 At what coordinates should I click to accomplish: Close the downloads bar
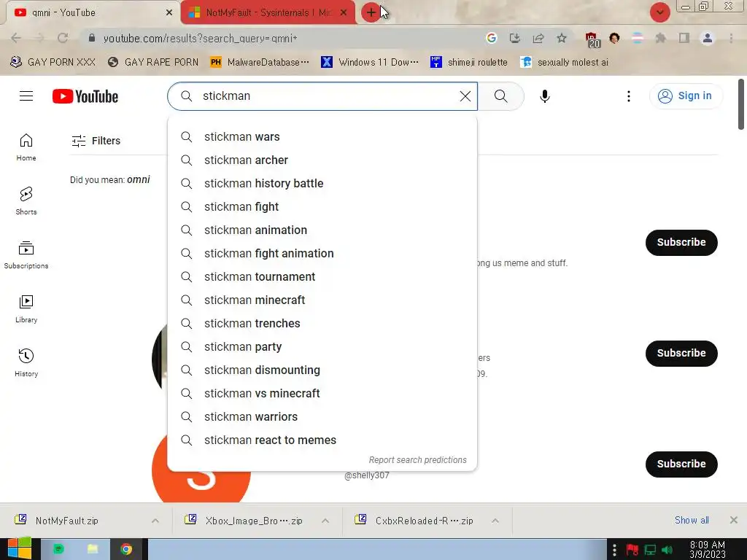tap(734, 521)
